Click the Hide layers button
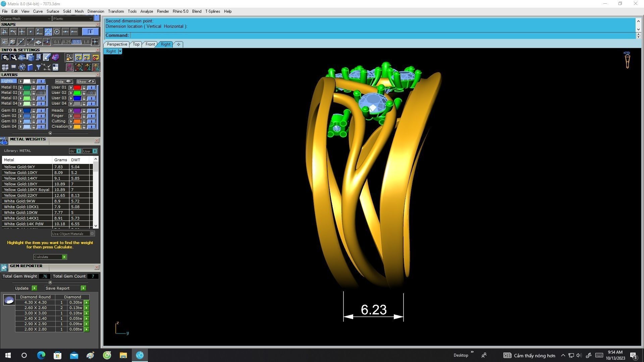Viewport: 644px width, 362px height. [64, 81]
